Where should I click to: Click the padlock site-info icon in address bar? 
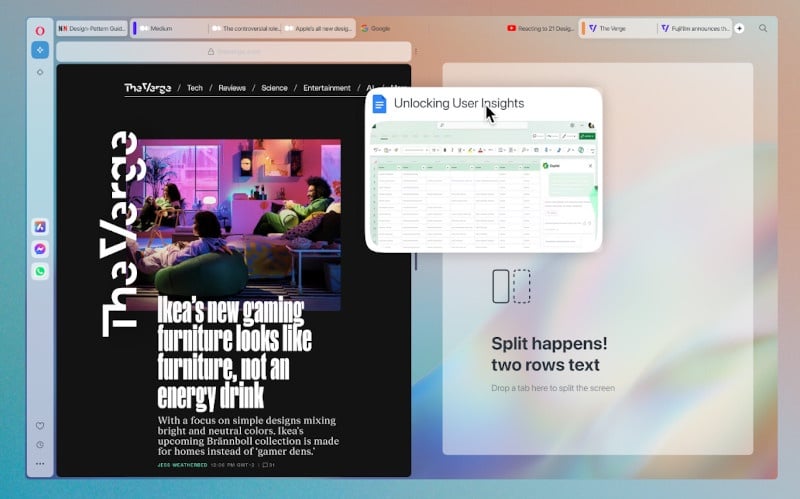click(211, 52)
